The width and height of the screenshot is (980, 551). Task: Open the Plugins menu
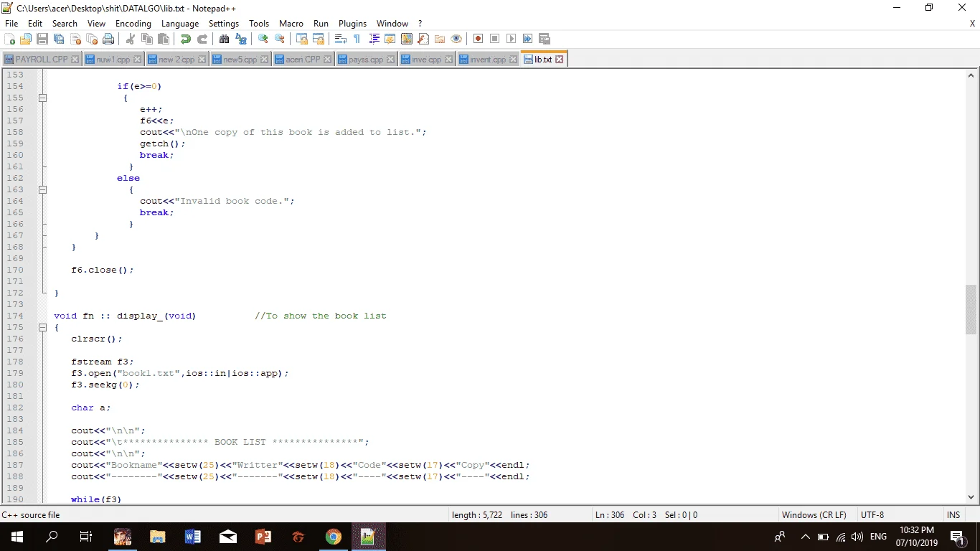coord(352,24)
